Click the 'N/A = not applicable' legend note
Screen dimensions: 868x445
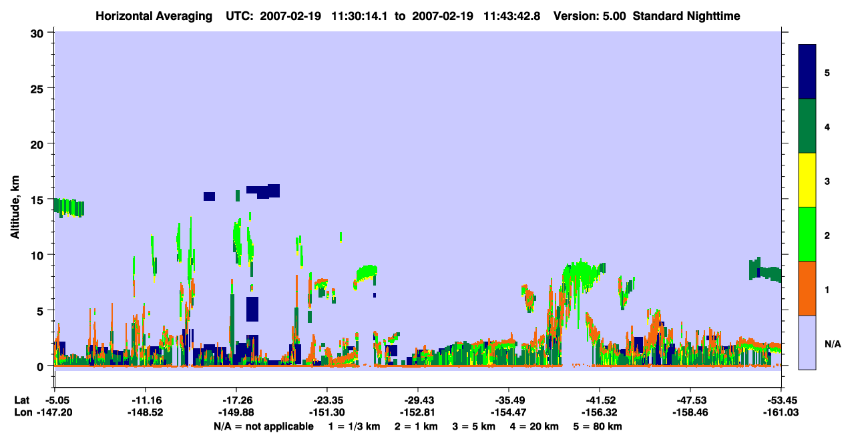[264, 426]
